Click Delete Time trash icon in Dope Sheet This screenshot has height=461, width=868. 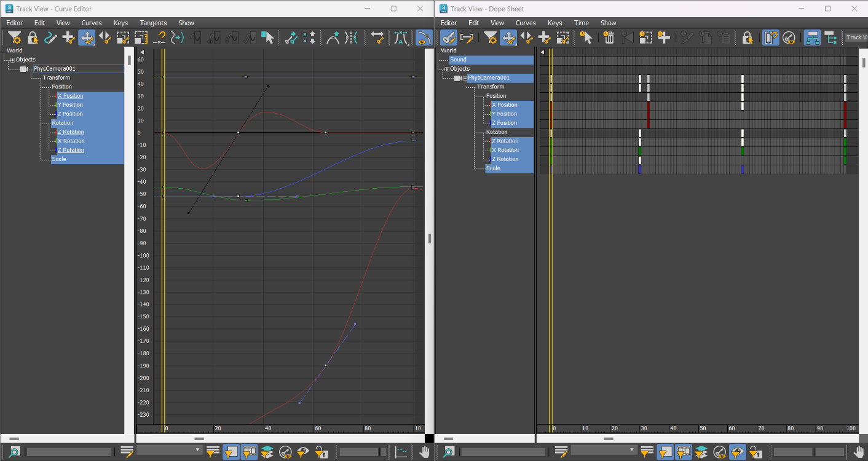click(x=609, y=37)
